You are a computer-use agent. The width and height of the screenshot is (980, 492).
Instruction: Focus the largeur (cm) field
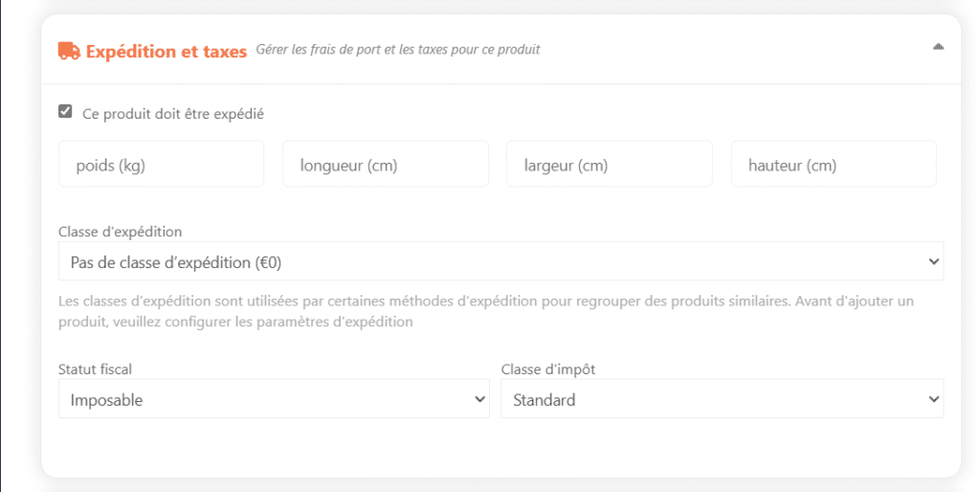(x=610, y=164)
